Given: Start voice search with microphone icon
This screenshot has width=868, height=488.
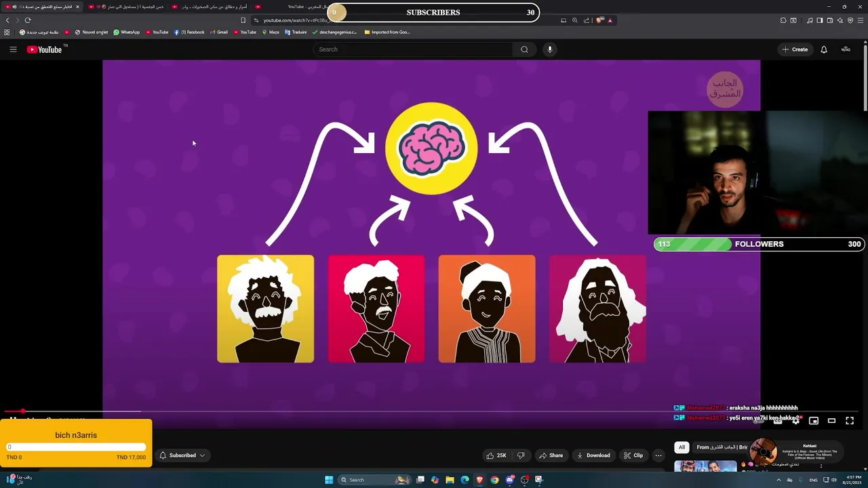Looking at the screenshot, I should point(550,49).
